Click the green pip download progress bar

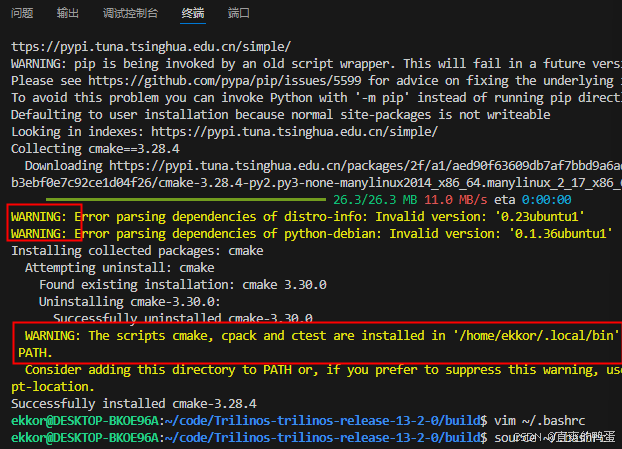(186, 200)
